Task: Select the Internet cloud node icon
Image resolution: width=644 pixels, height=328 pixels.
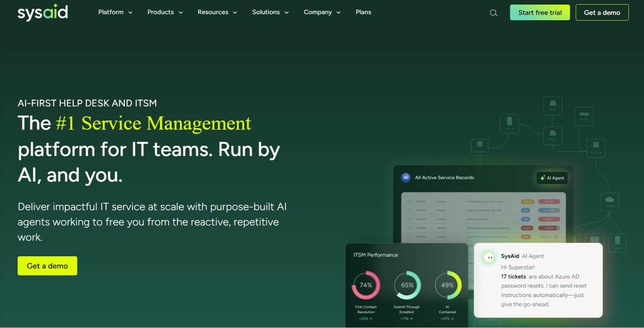Action: [x=610, y=201]
